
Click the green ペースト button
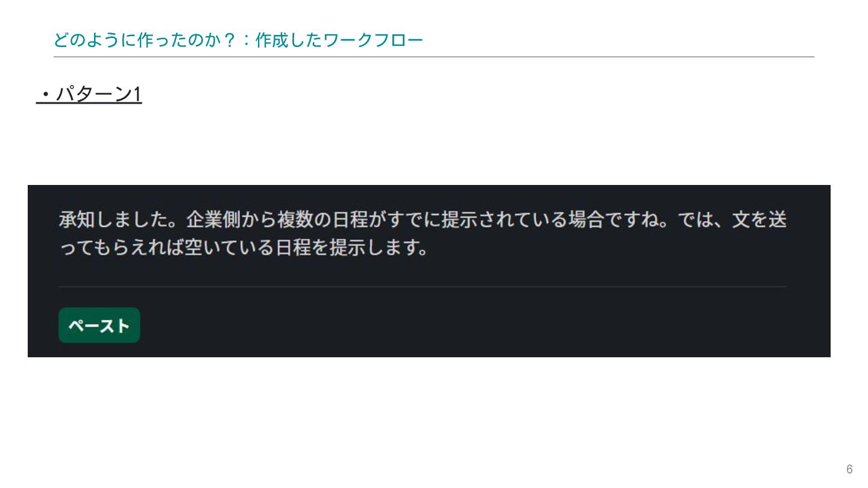coord(99,325)
